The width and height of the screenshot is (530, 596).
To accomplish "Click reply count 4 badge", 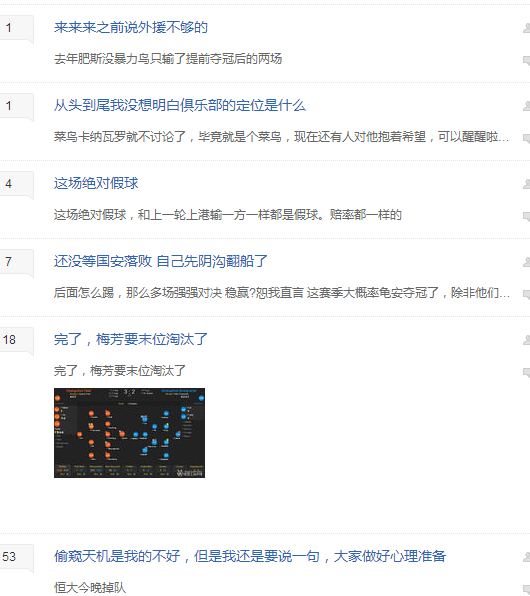I will coord(15,184).
